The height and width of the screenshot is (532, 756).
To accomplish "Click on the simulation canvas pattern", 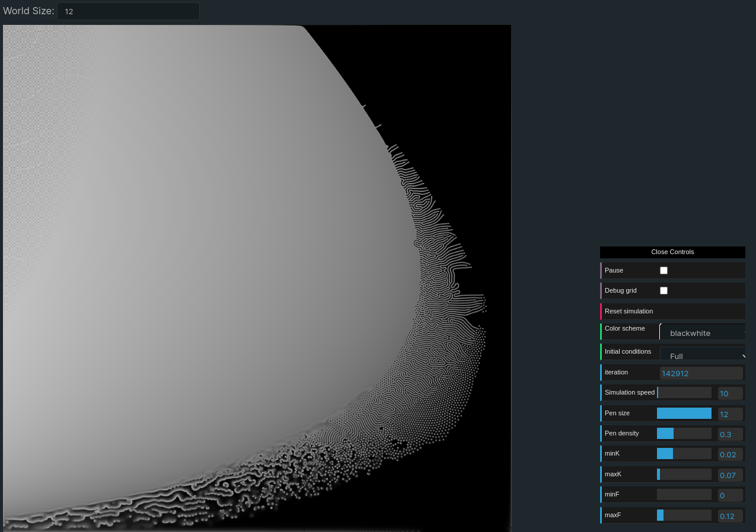I will [257, 278].
